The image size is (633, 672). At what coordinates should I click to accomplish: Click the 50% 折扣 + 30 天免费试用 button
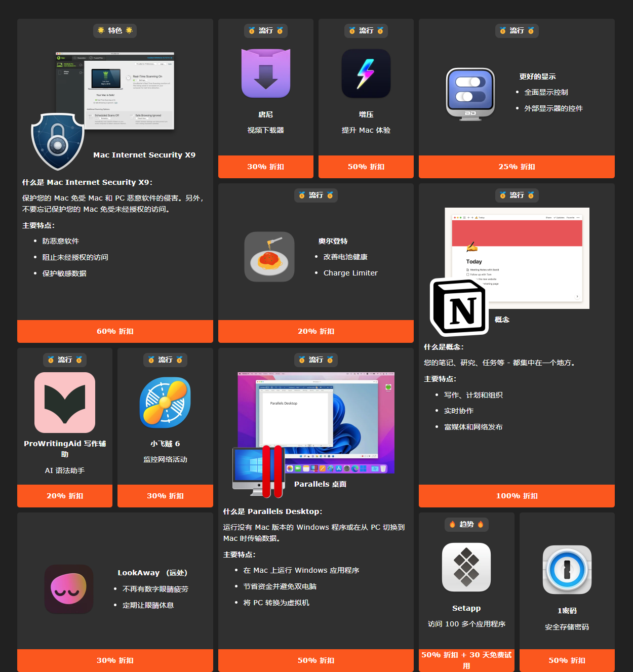(x=466, y=660)
